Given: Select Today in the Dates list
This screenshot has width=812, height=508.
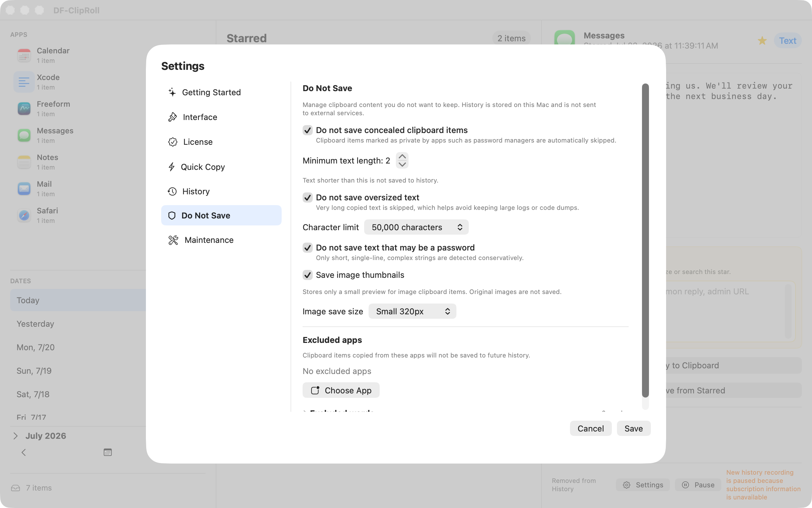Looking at the screenshot, I should (x=78, y=300).
